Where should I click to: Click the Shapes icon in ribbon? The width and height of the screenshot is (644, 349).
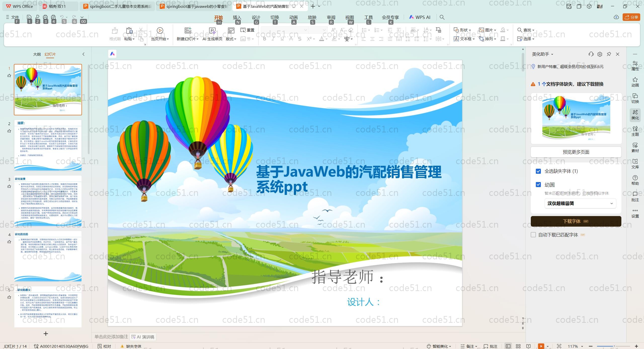click(456, 30)
